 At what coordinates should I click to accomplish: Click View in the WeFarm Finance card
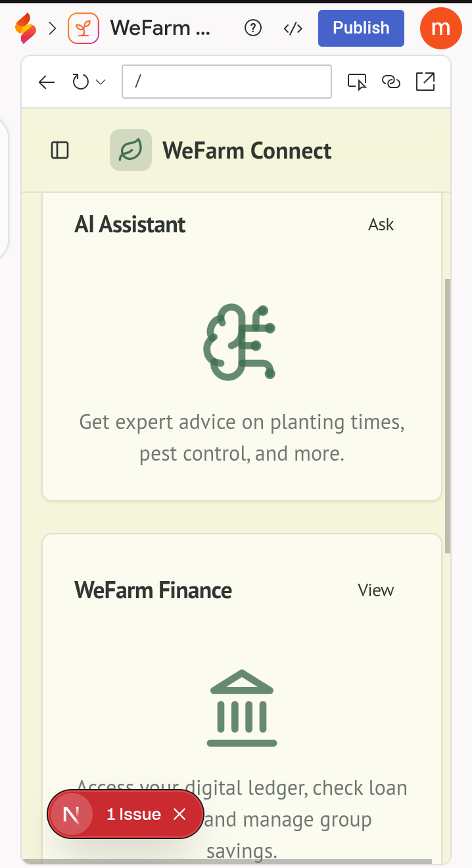point(376,590)
